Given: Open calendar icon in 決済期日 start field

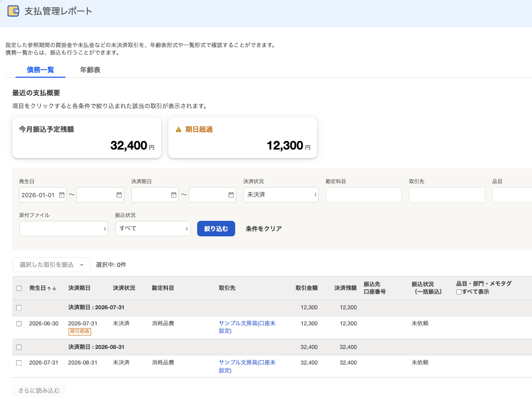Looking at the screenshot, I should 174,195.
